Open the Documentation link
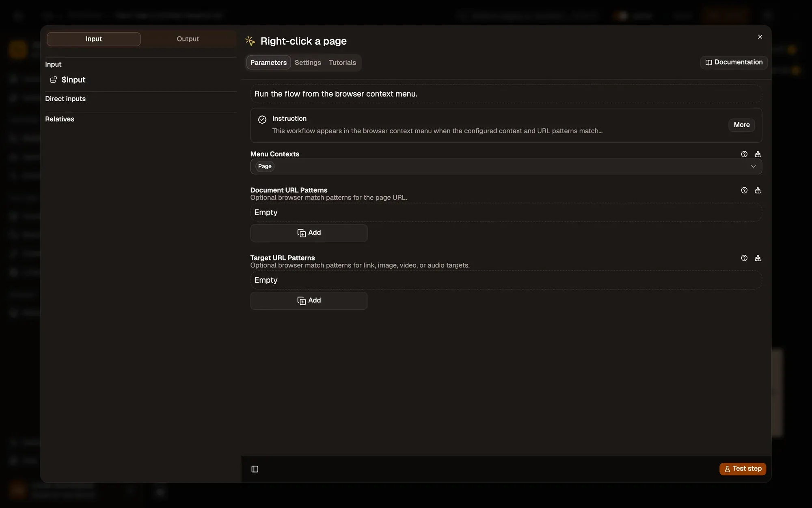This screenshot has height=508, width=812. coord(734,62)
